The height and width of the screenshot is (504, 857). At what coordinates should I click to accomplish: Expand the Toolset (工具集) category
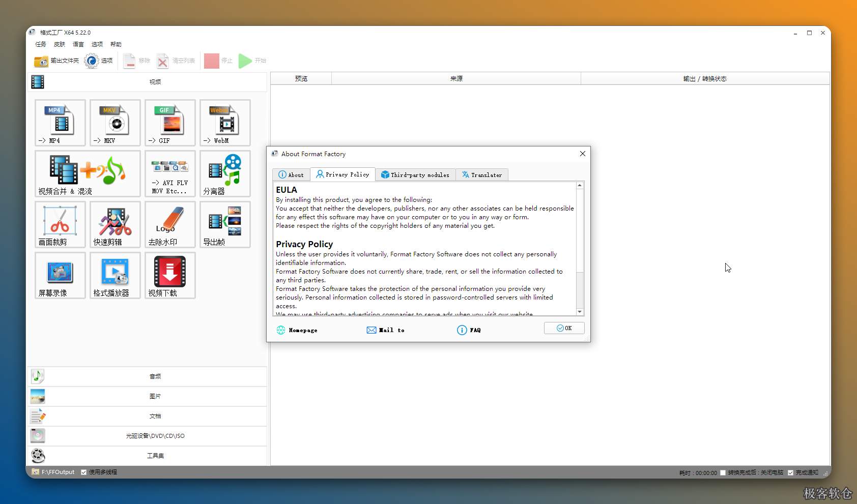pyautogui.click(x=147, y=456)
